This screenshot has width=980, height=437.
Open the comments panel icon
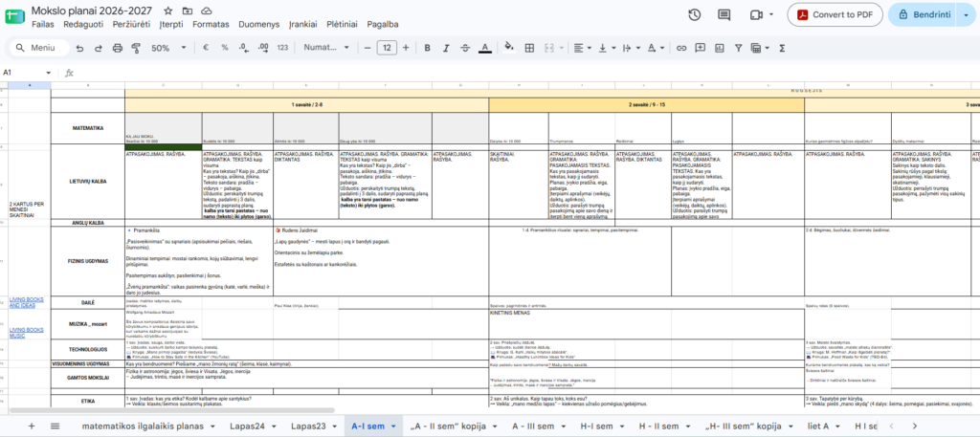click(x=724, y=15)
